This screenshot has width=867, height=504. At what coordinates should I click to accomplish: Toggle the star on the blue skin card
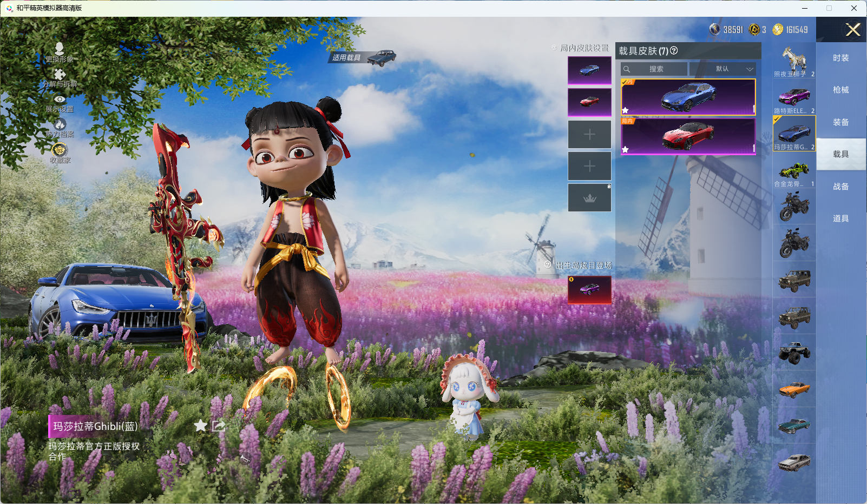pos(626,110)
